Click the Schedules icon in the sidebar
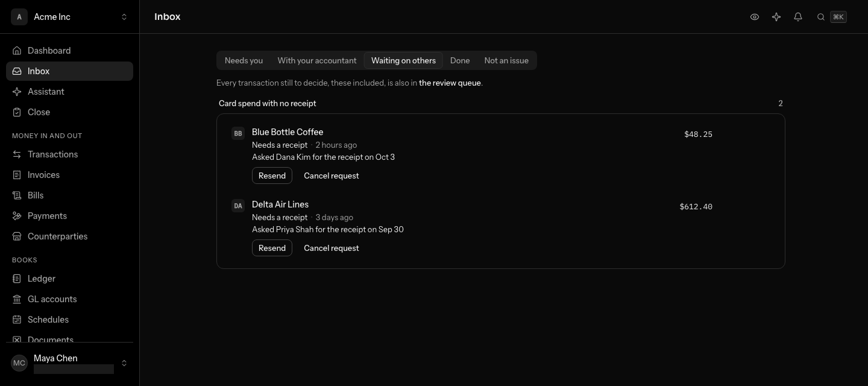868x386 pixels. (x=17, y=320)
